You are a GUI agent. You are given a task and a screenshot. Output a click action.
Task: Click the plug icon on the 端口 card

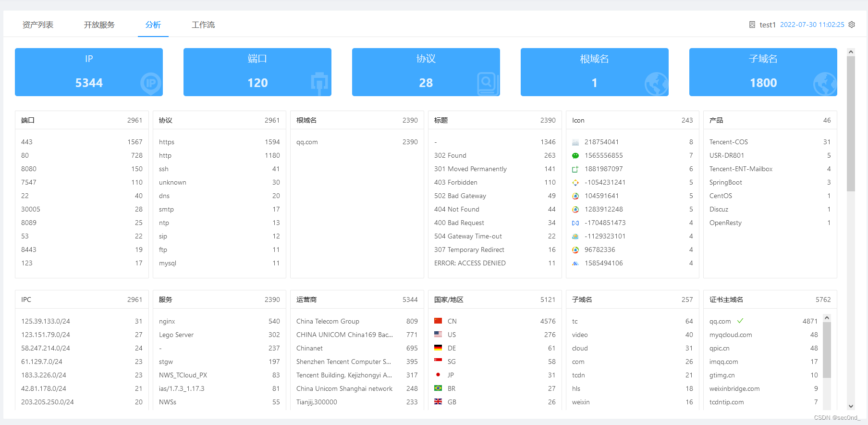(319, 83)
